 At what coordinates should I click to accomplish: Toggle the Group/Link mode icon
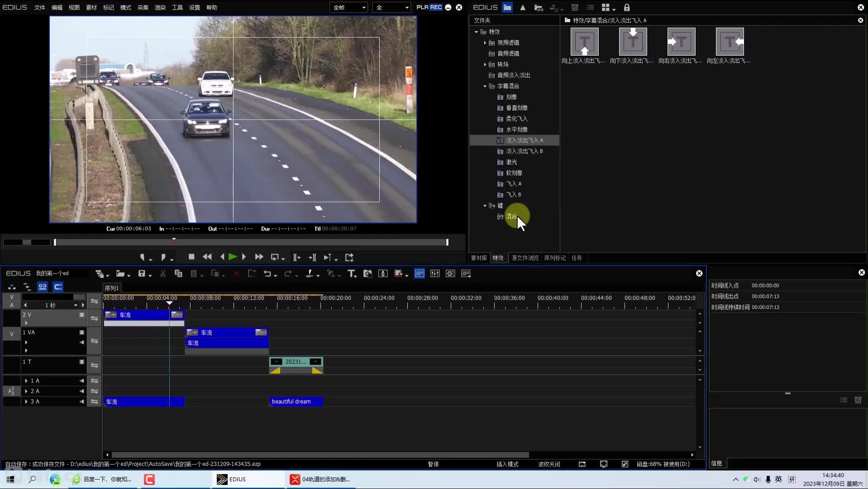(x=43, y=287)
